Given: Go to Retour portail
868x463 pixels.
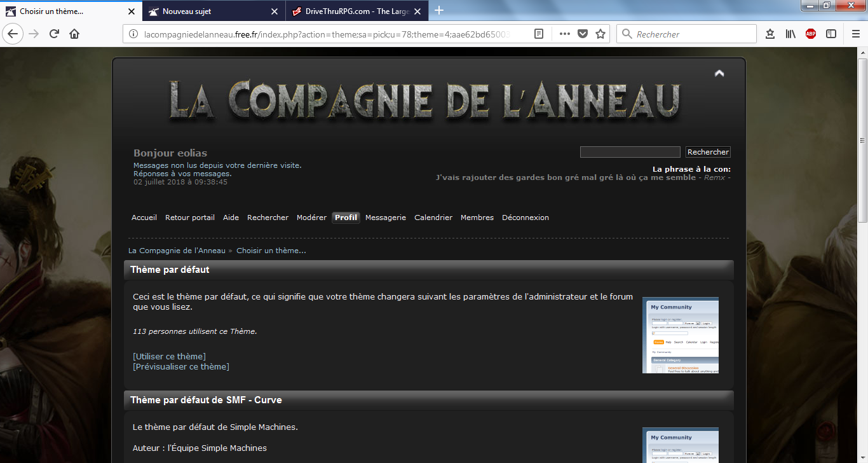Looking at the screenshot, I should (x=190, y=218).
